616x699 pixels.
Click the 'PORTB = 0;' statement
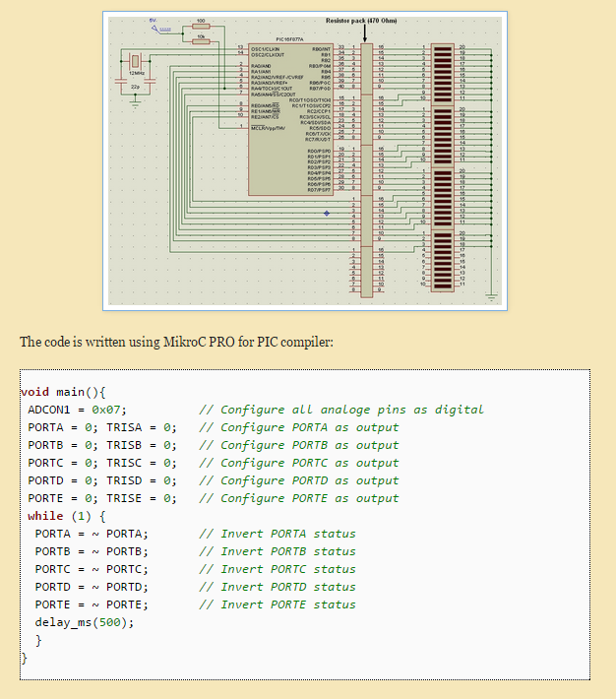coord(63,445)
